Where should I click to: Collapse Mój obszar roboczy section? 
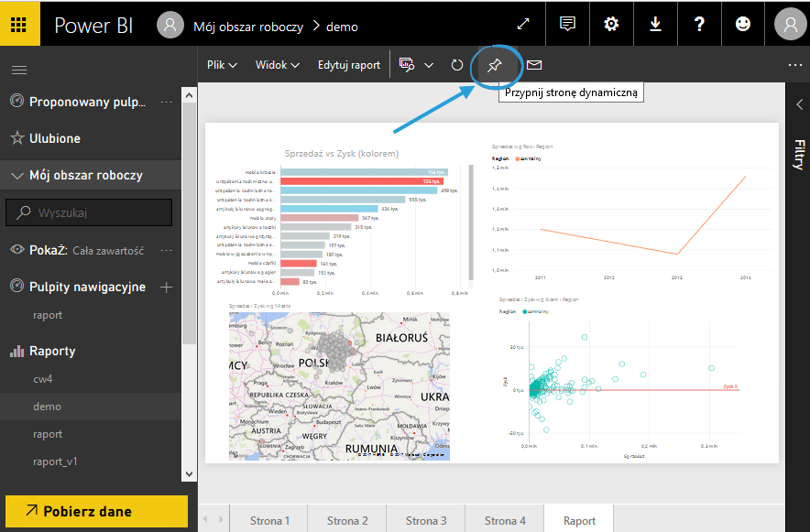click(17, 175)
